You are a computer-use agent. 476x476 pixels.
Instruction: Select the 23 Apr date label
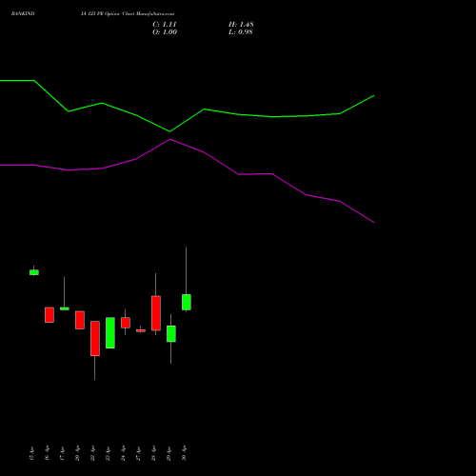pos(108,453)
